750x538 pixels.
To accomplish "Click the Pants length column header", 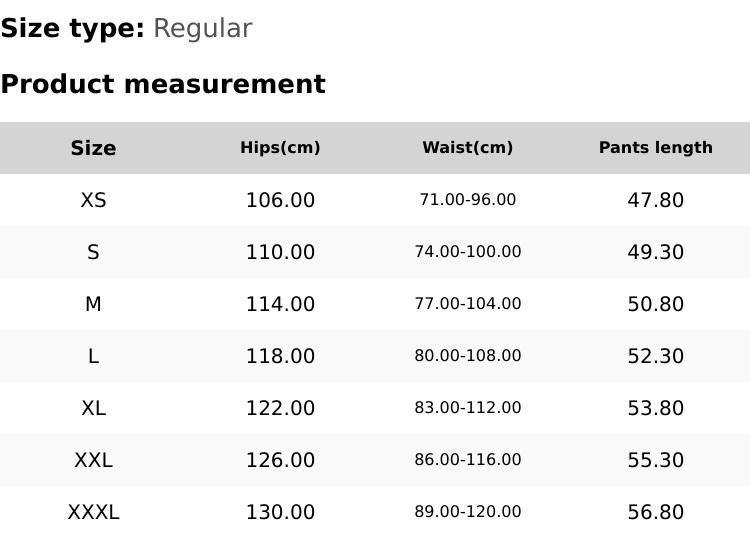I will pos(656,148).
